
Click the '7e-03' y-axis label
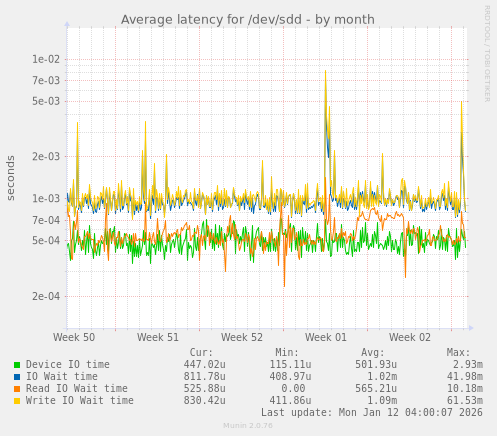(46, 80)
